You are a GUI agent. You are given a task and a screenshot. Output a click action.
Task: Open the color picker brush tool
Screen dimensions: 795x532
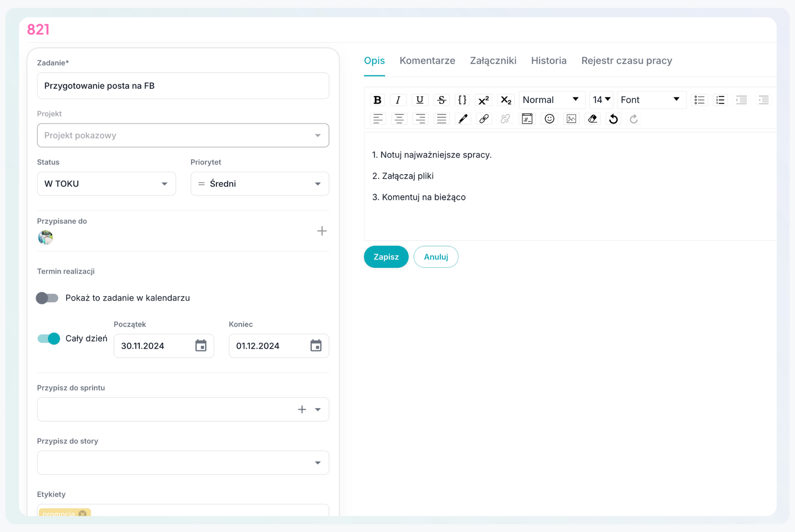pyautogui.click(x=463, y=119)
